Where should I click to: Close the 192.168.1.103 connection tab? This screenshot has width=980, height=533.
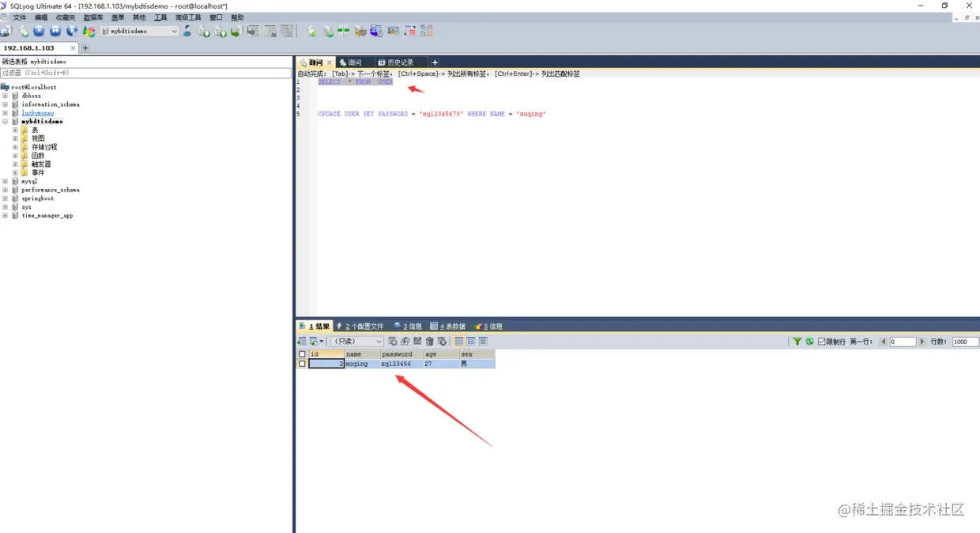(73, 48)
